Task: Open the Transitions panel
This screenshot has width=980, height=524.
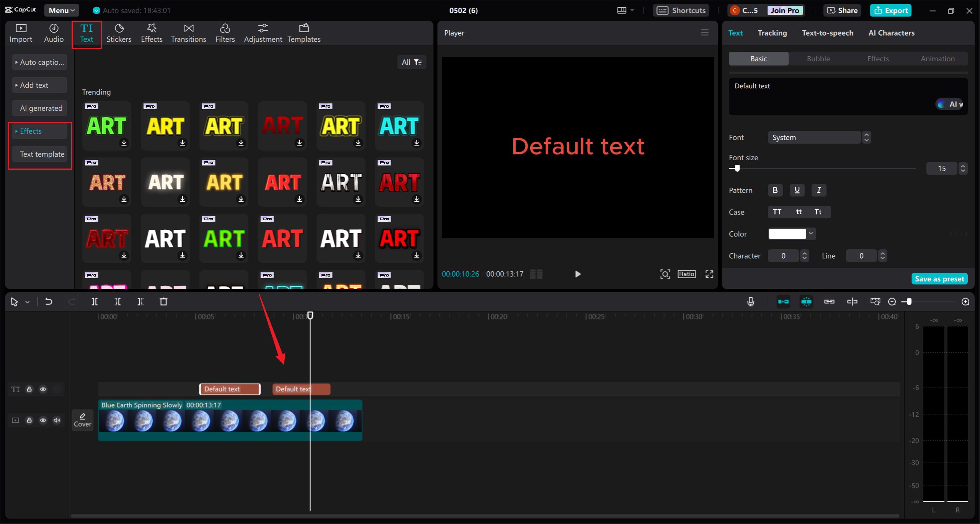Action: 188,33
